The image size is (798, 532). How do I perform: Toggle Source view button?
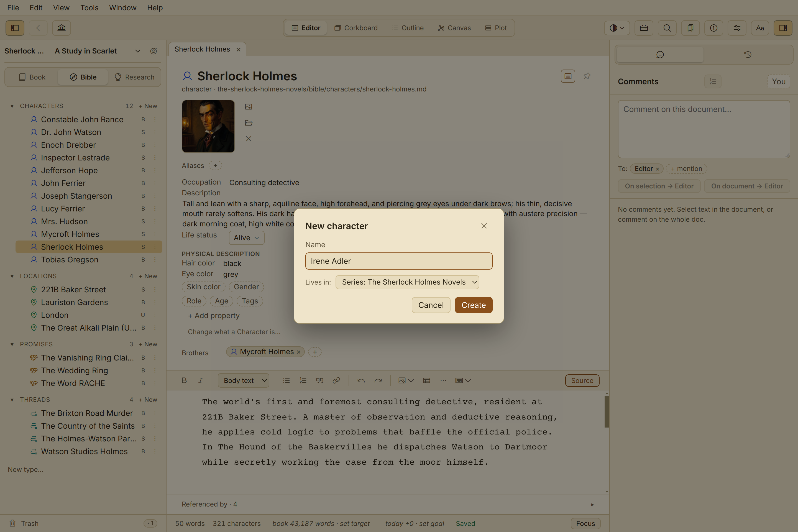point(582,380)
